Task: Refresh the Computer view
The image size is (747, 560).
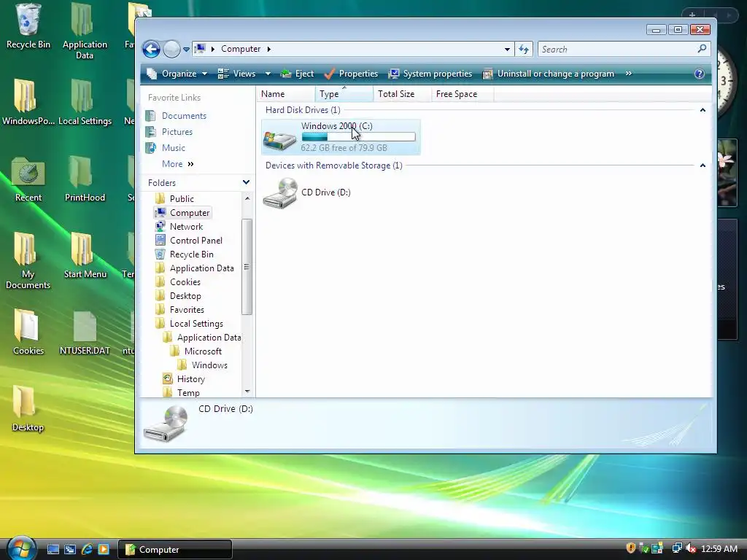Action: pos(524,49)
